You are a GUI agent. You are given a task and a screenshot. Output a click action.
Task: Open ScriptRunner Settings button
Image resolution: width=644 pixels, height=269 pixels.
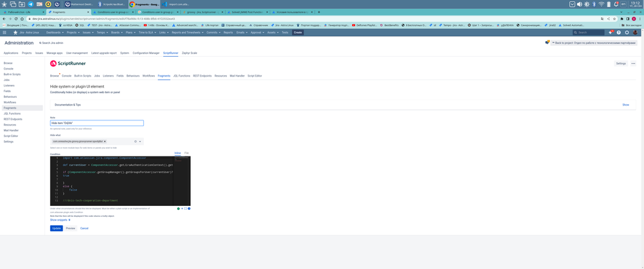pyautogui.click(x=621, y=64)
